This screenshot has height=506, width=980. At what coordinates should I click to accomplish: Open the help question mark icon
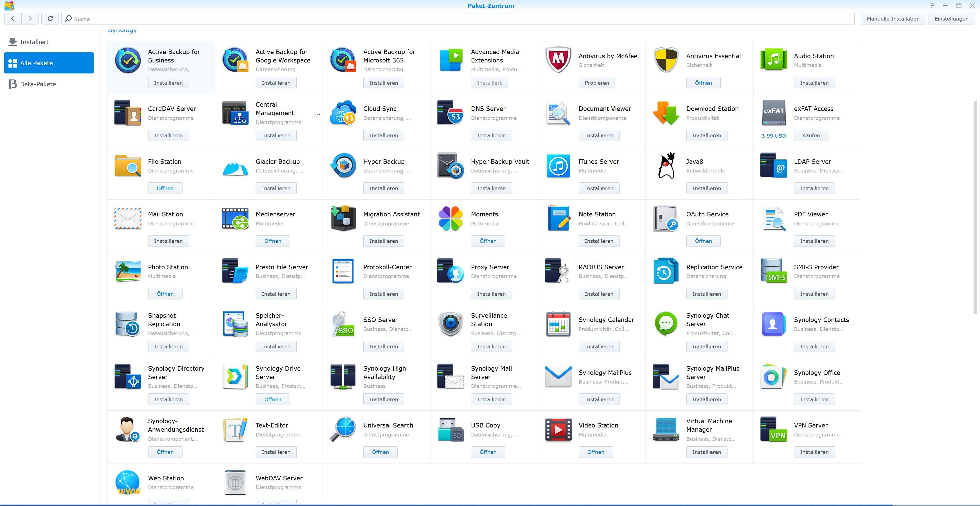coord(932,6)
